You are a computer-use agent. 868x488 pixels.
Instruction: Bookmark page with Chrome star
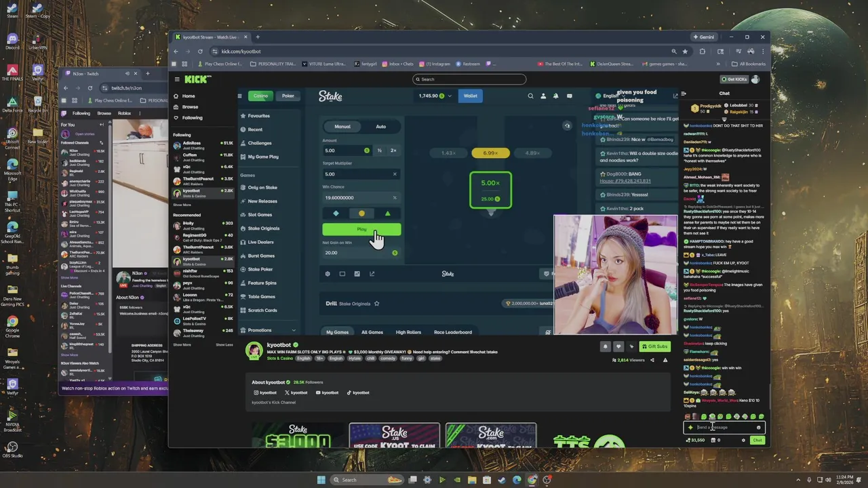tap(685, 52)
